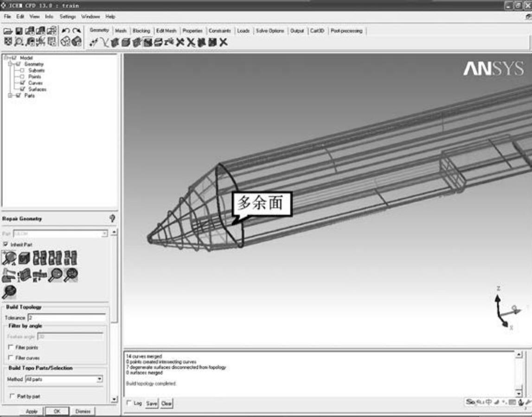The width and height of the screenshot is (532, 417).
Task: Click the Repair Geometry panel scroll down arrow
Action: (x=115, y=399)
